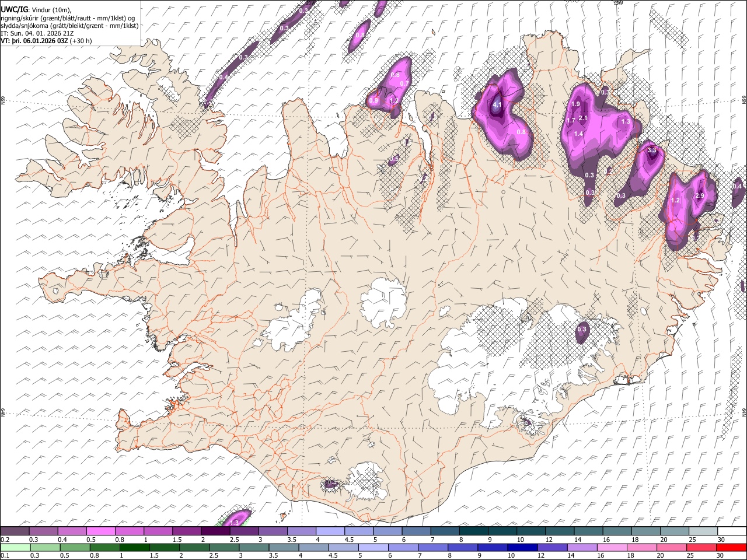Click the snow scale swatch between 0.2 and 0.3

[x=15, y=531]
